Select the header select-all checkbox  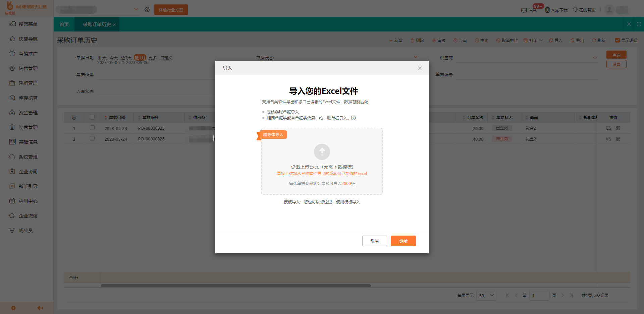pyautogui.click(x=92, y=117)
